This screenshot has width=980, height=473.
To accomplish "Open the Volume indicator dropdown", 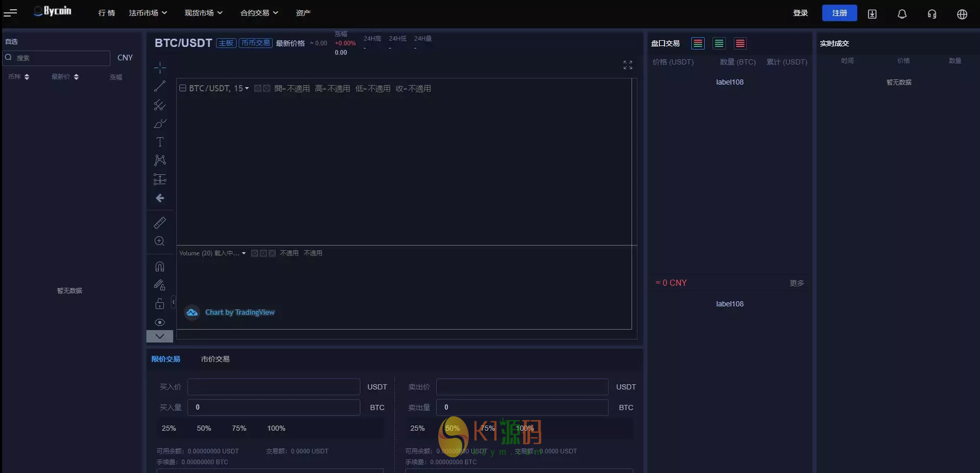I will point(244,253).
